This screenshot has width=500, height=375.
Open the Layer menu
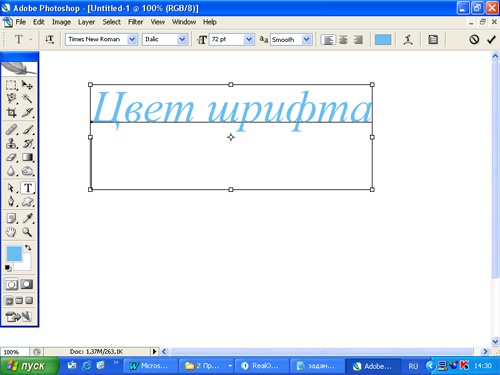(x=86, y=22)
